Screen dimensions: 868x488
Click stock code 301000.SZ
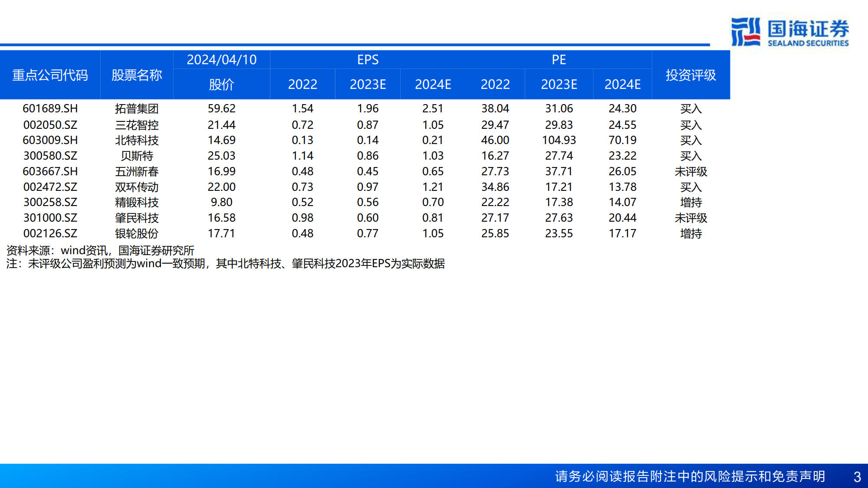(50, 218)
